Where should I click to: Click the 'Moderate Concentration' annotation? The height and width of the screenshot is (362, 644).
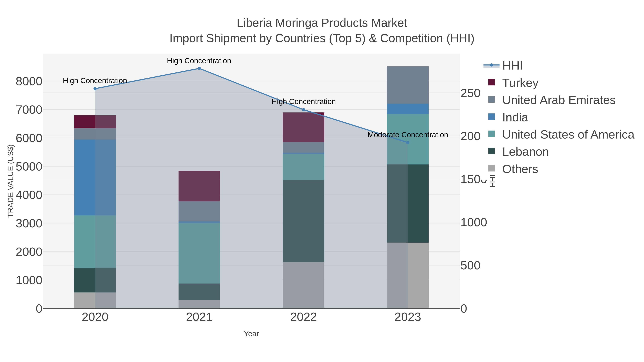click(408, 135)
